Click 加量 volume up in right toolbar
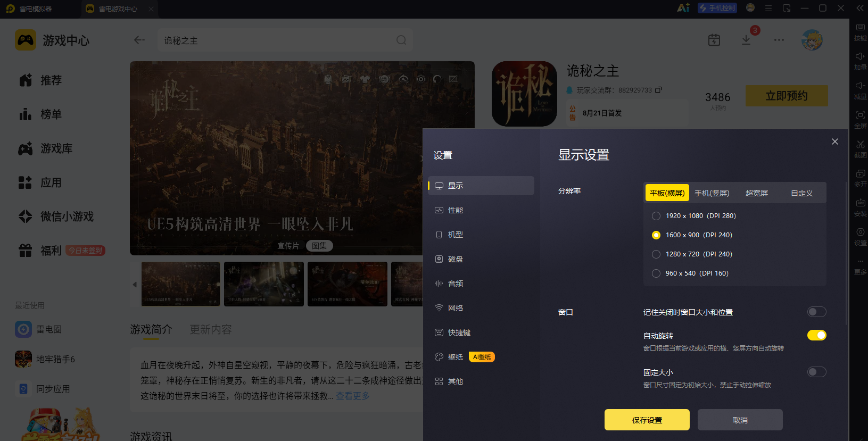 [860, 61]
